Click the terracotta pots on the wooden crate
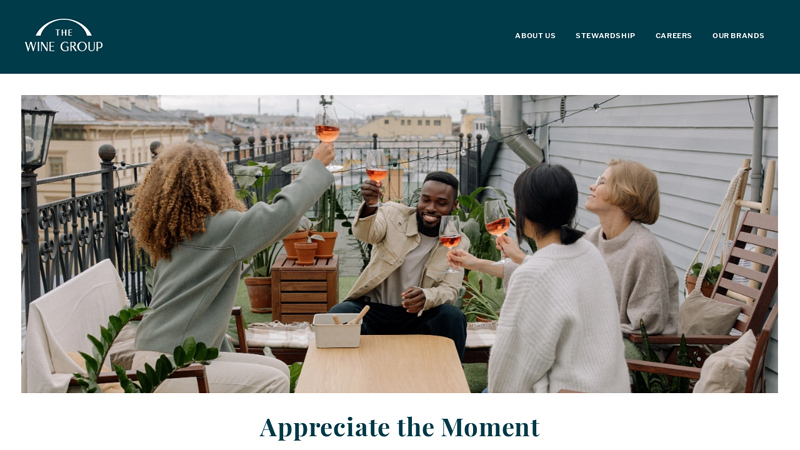Viewport: 800px width, 450px height. pyautogui.click(x=310, y=245)
